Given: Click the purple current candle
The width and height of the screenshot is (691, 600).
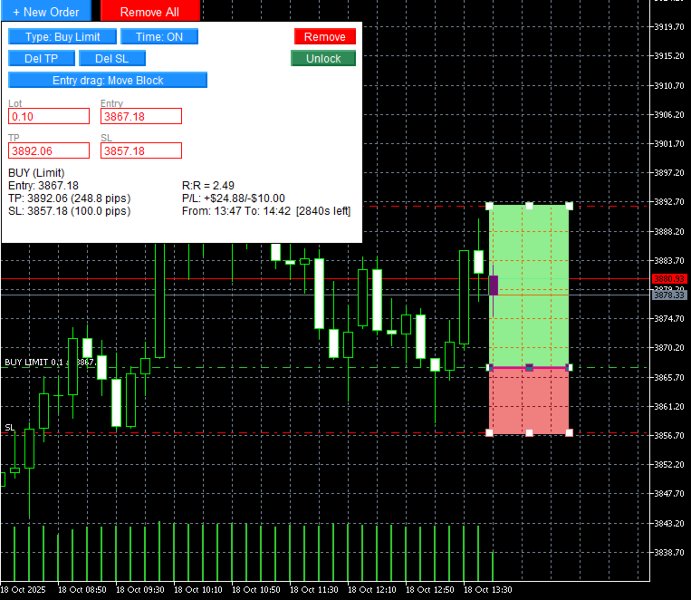Looking at the screenshot, I should coord(493,285).
